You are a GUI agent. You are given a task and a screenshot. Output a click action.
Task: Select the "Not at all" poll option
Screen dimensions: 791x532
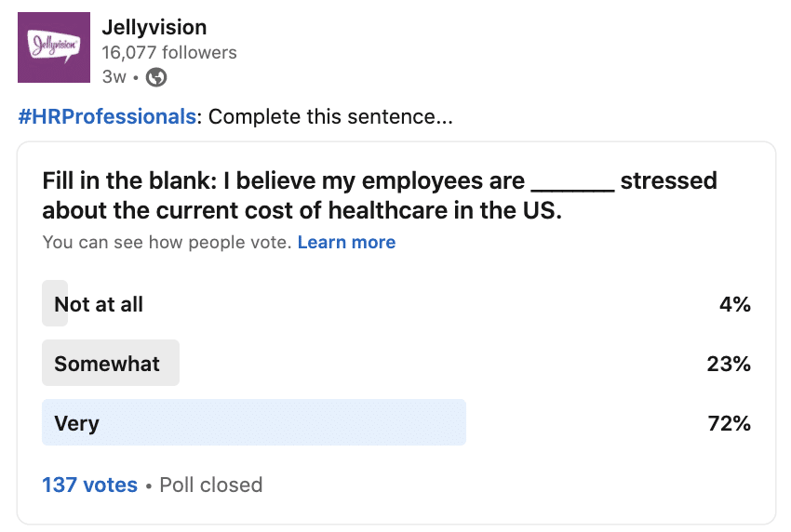[99, 304]
